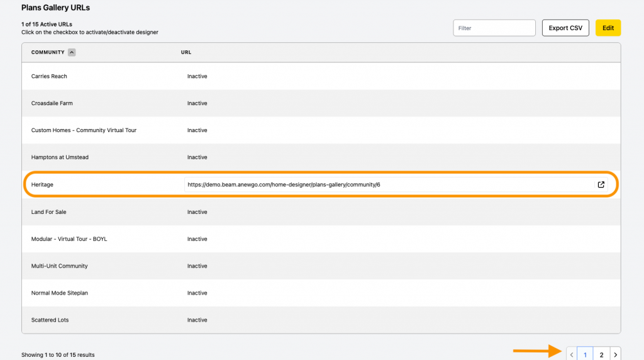Click the '1 of 15 Active URLs' text
This screenshot has width=644, height=360.
point(47,25)
